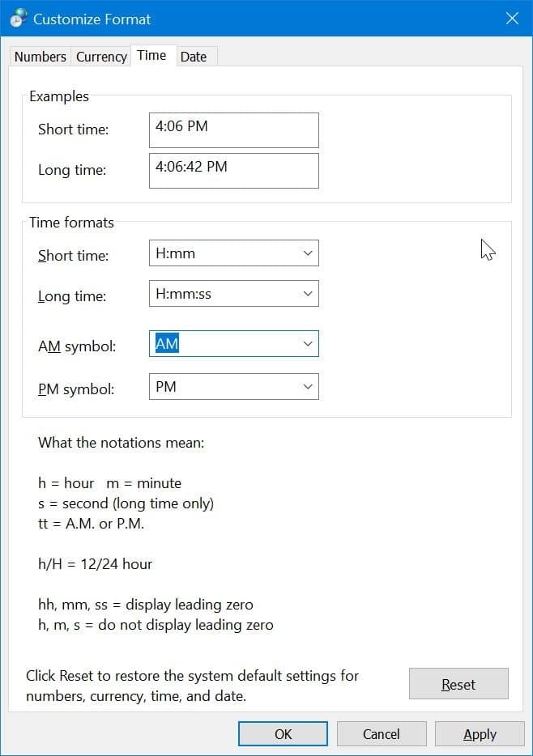Click the 'Long time:' label under Examples
The width and height of the screenshot is (533, 756).
click(x=72, y=170)
